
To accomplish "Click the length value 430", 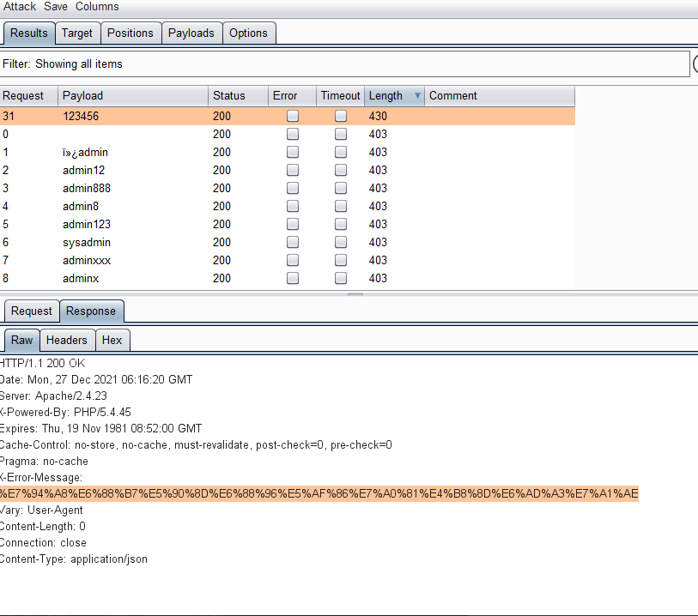I will point(378,116).
